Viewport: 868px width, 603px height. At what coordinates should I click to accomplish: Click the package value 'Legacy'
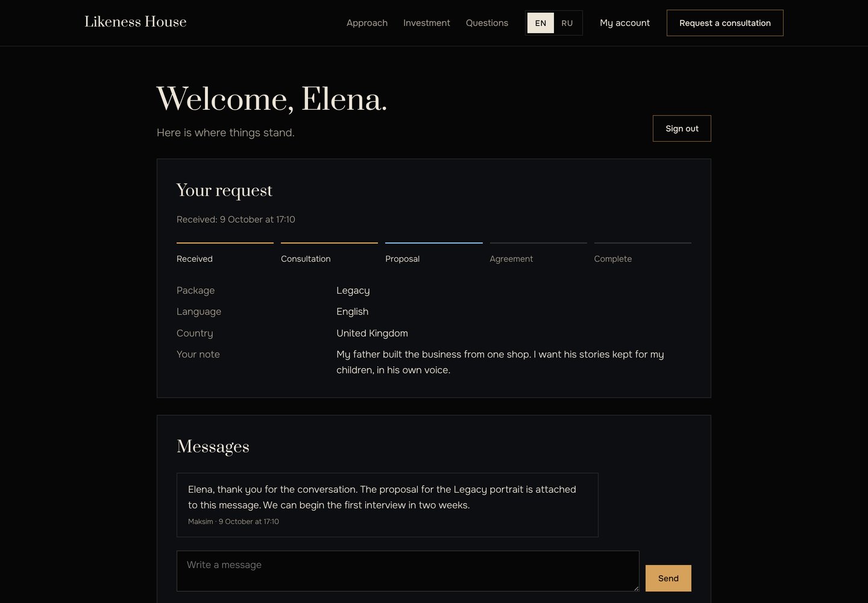tap(353, 291)
